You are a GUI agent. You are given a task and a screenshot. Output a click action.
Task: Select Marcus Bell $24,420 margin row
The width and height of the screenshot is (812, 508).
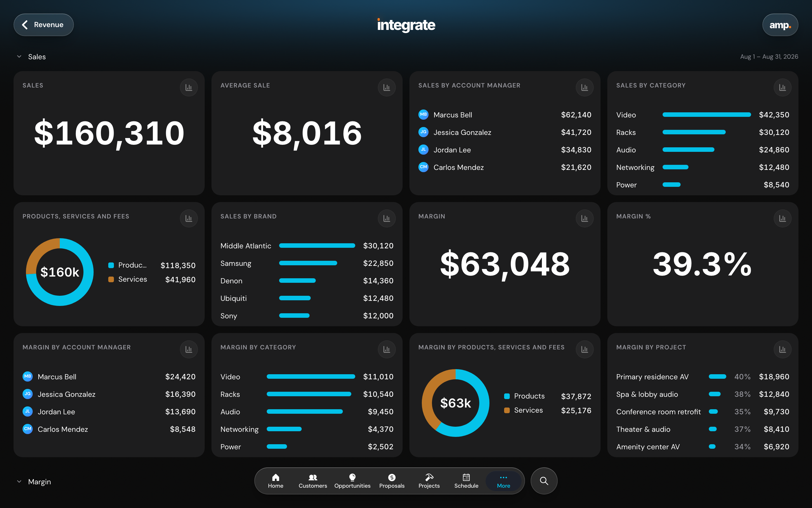click(x=109, y=377)
